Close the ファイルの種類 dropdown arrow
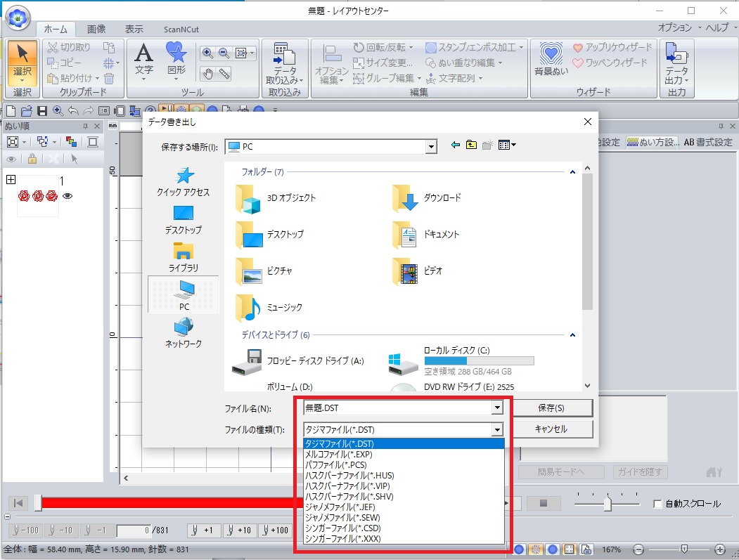Image resolution: width=739 pixels, height=560 pixels. coord(497,429)
